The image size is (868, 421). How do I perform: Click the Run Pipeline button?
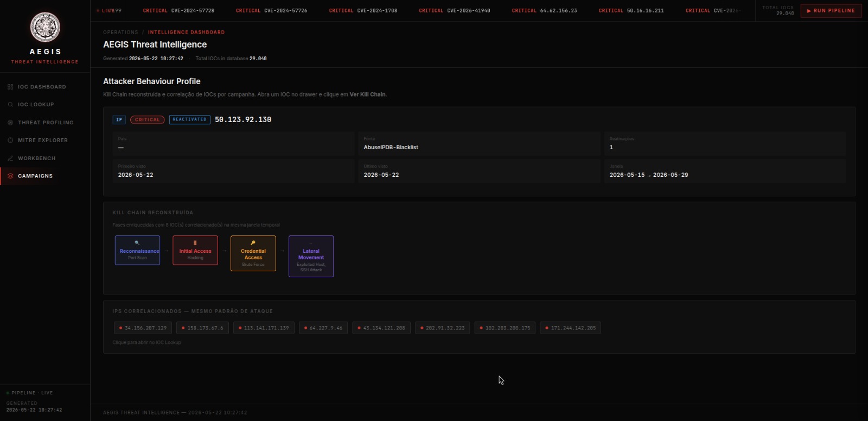point(831,10)
